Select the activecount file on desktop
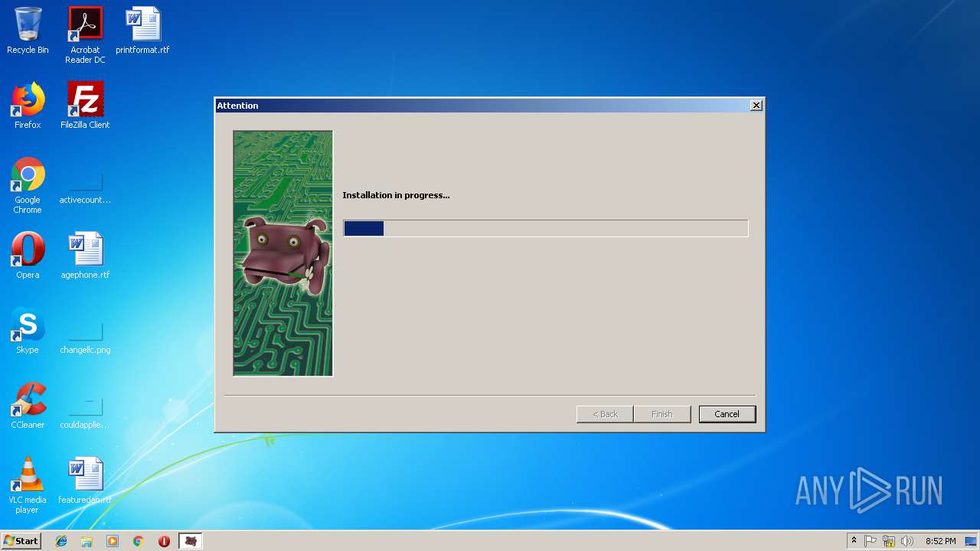 pyautogui.click(x=85, y=185)
